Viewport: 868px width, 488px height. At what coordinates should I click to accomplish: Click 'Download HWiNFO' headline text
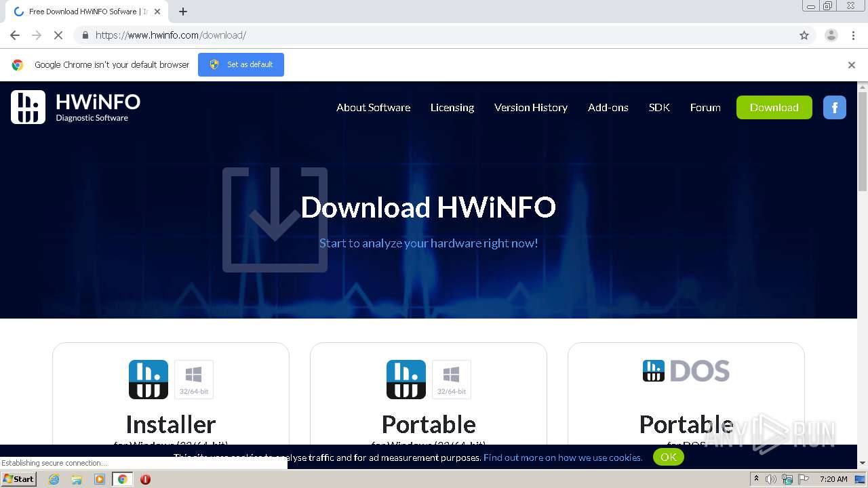(429, 207)
